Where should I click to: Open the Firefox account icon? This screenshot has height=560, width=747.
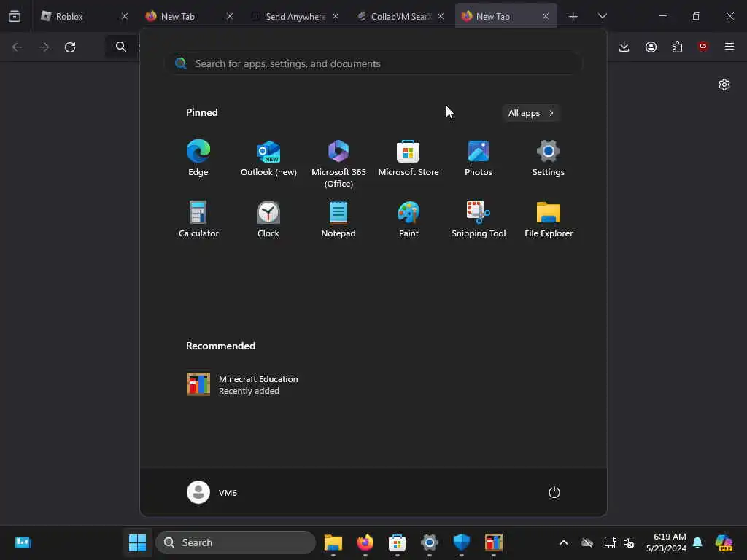651,47
